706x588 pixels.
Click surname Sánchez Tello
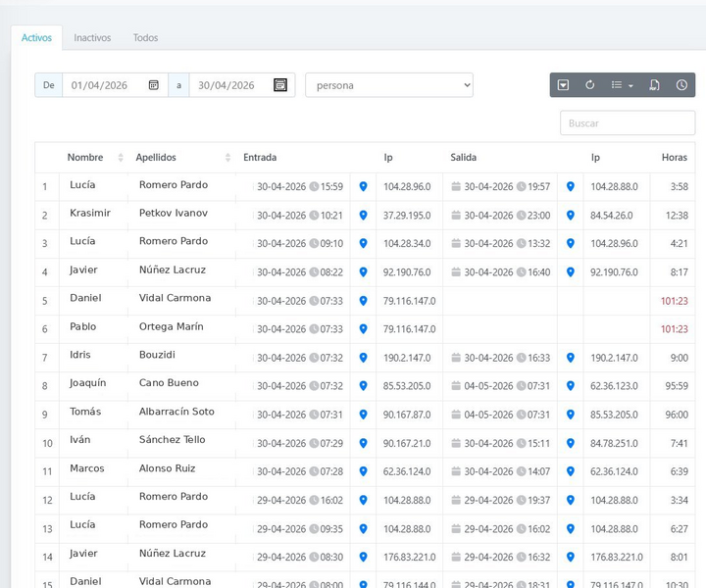[x=172, y=440]
